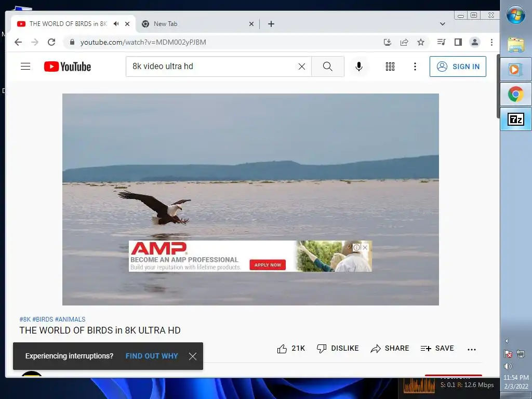The image size is (532, 399).
Task: Open the Windows Start orb
Action: 516,15
